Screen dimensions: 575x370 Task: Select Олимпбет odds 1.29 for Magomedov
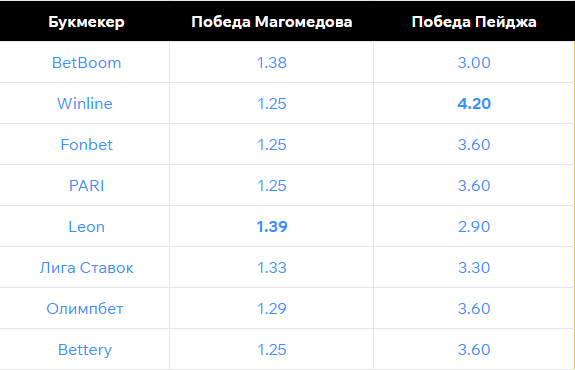(272, 309)
